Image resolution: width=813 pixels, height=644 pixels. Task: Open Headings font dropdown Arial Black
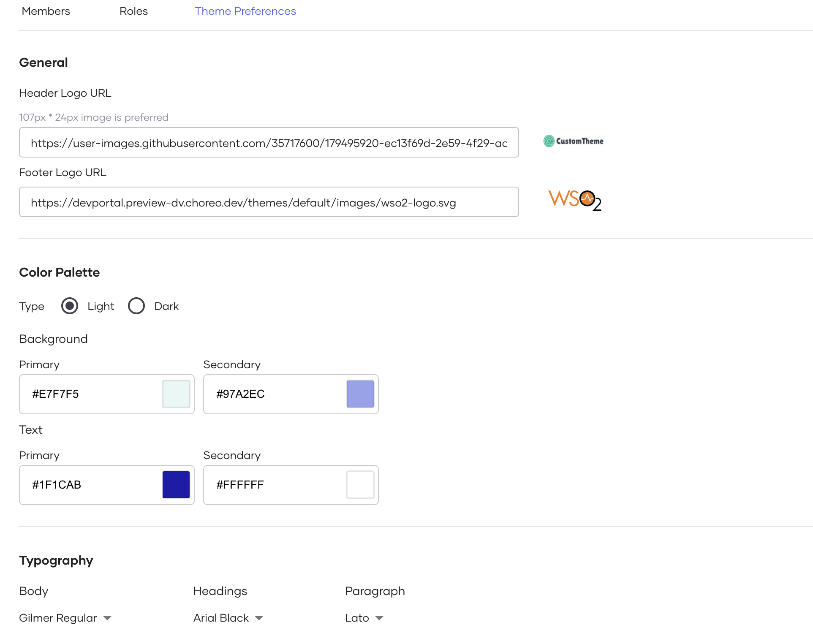pyautogui.click(x=228, y=618)
